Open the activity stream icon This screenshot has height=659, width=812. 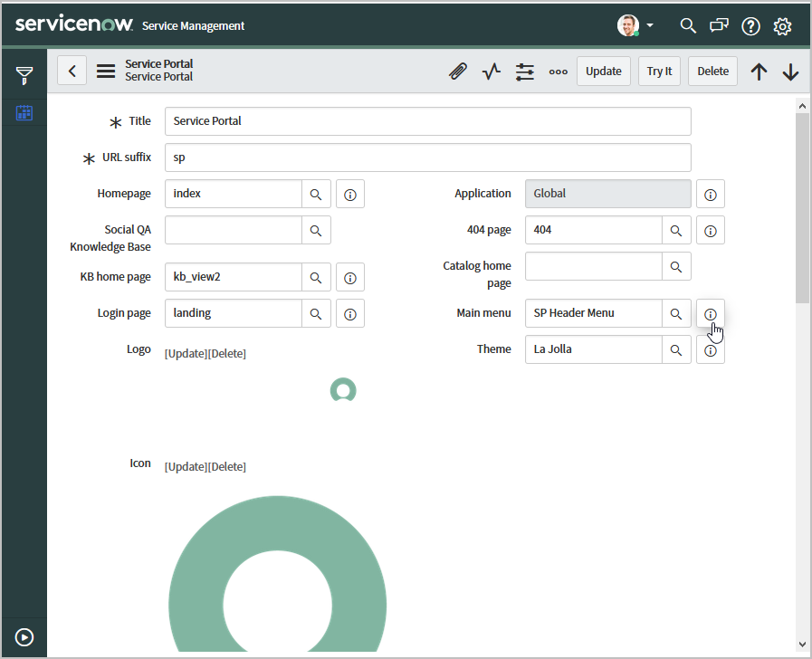tap(491, 72)
